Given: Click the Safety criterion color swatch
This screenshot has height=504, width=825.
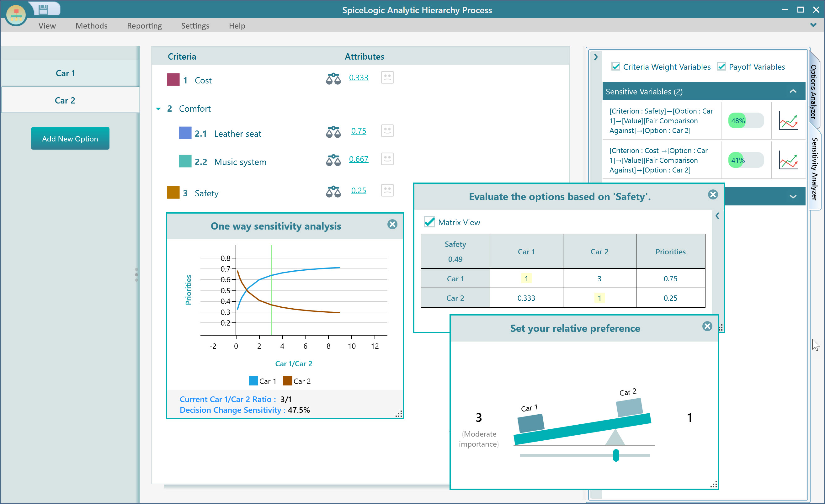Looking at the screenshot, I should pos(173,193).
